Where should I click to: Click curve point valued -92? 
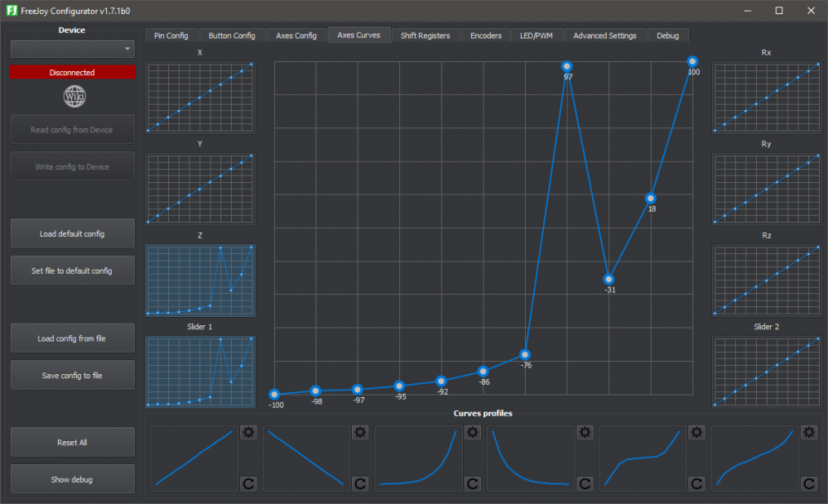tap(441, 381)
